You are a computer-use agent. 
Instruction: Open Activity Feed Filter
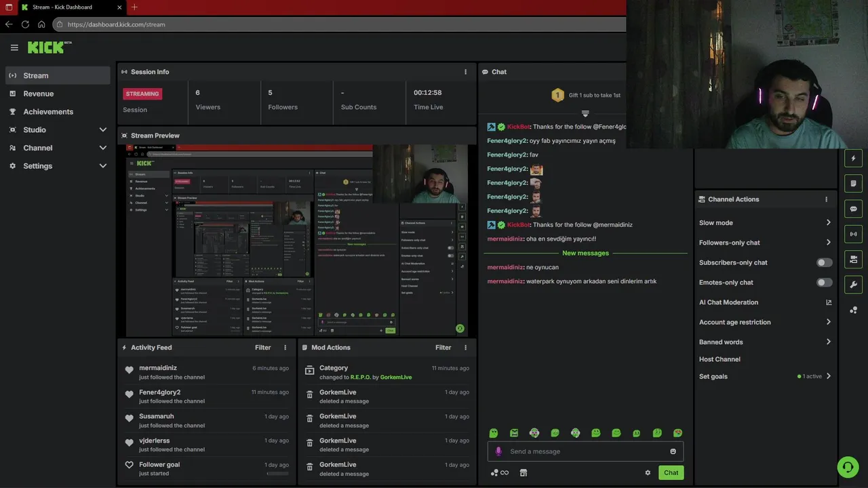coord(263,348)
